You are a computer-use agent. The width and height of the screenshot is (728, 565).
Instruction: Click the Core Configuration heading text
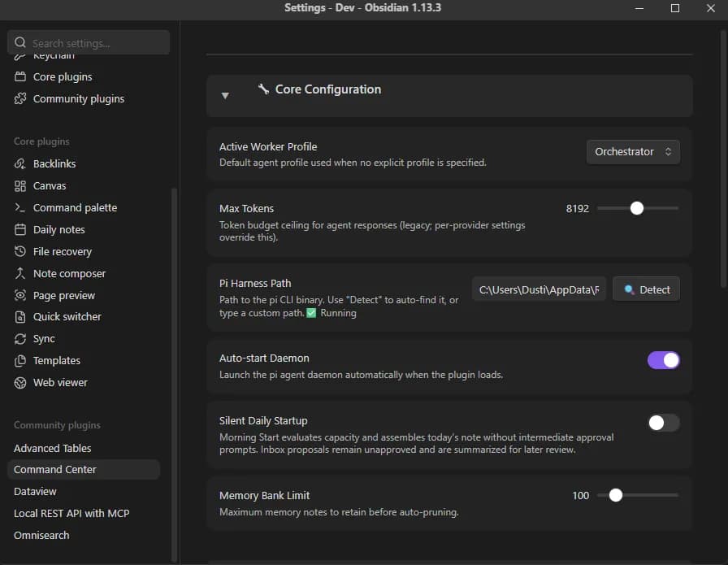(x=327, y=89)
